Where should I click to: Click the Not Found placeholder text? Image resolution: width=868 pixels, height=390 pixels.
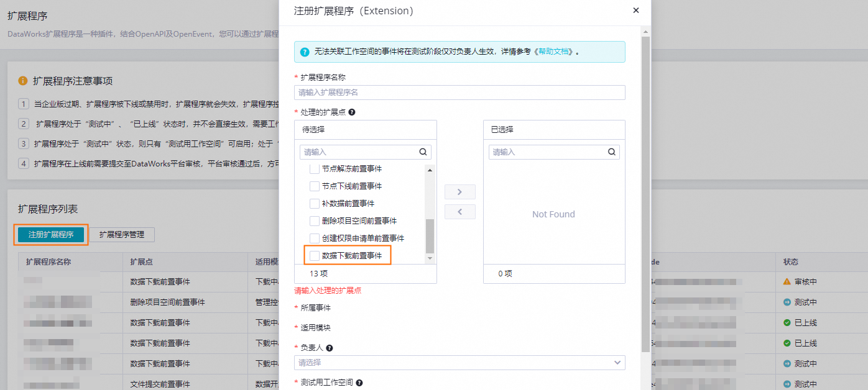pos(553,214)
